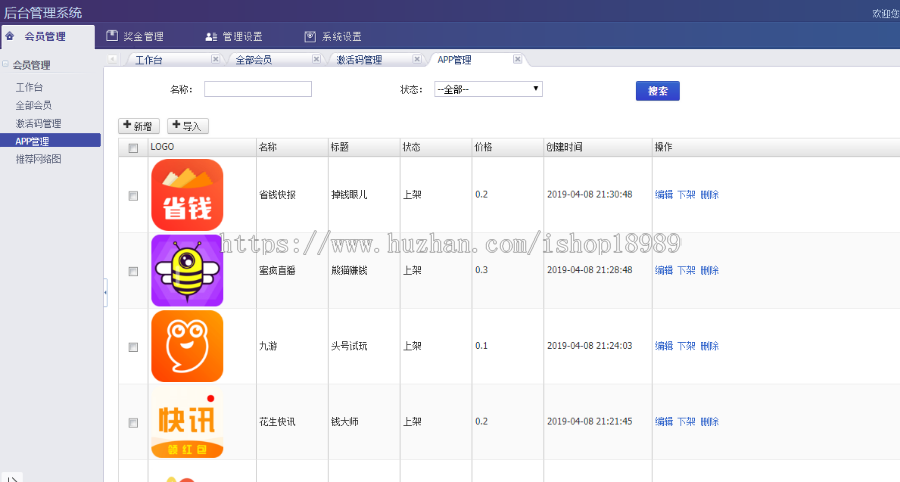The image size is (900, 482).
Task: Close the APP管理 tab
Action: click(517, 60)
